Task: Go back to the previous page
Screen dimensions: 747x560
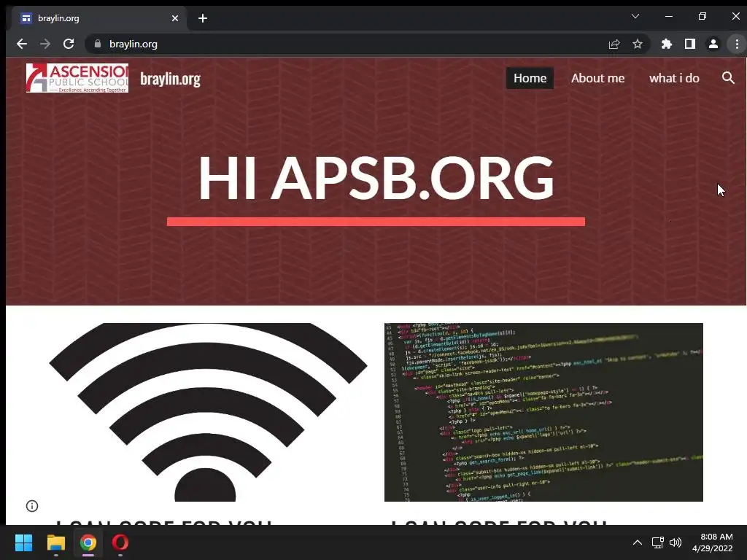Action: 22,44
